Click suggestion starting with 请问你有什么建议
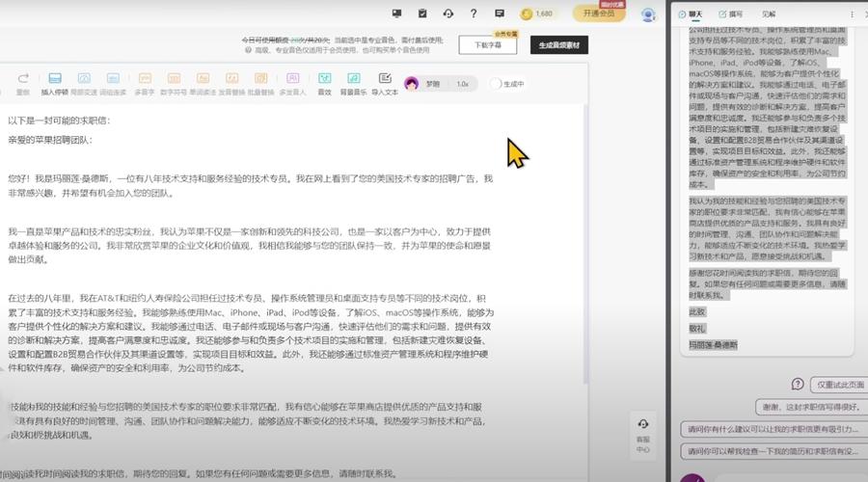Screen dimensions: 868x482 tap(773, 429)
